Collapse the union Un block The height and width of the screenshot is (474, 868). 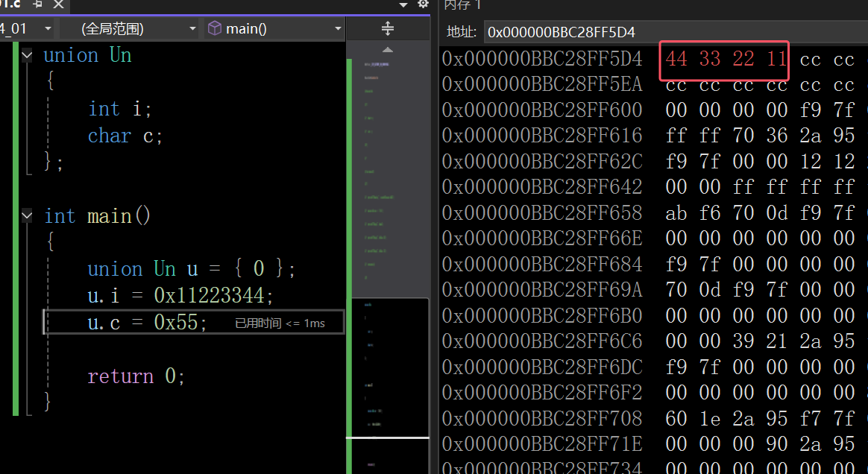click(x=27, y=54)
